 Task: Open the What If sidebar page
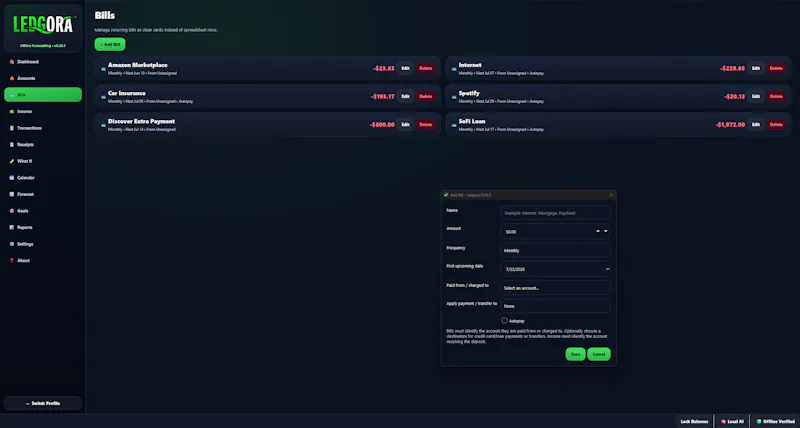pos(43,161)
